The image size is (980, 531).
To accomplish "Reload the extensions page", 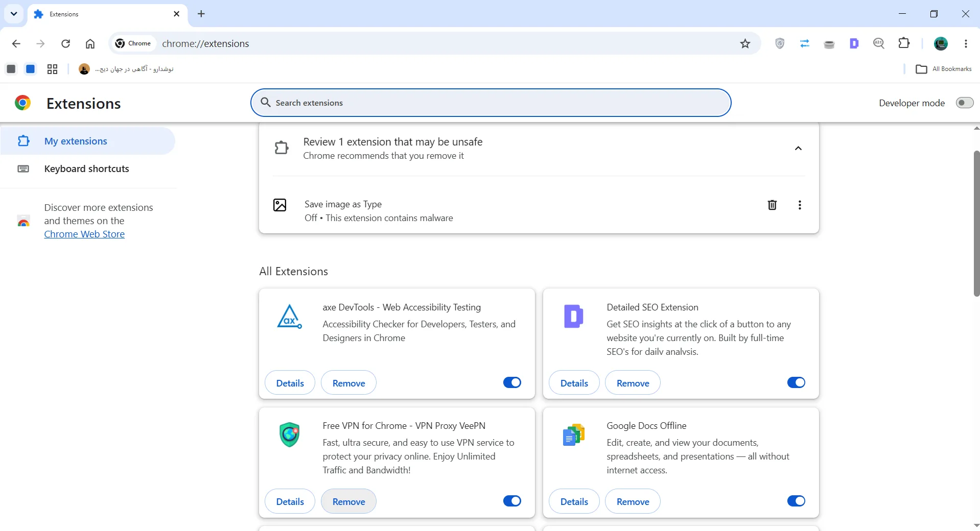I will (65, 43).
